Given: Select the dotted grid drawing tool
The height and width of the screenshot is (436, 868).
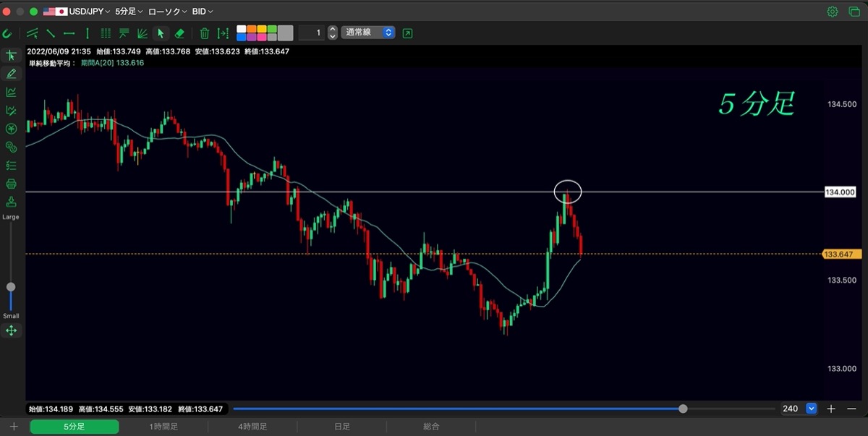Looking at the screenshot, I should point(106,33).
